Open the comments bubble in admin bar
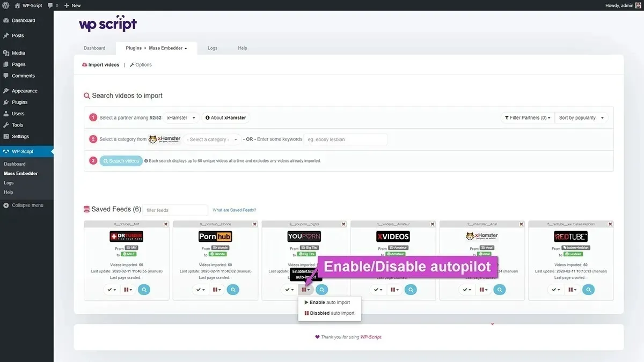The image size is (644, 362). coord(53,5)
